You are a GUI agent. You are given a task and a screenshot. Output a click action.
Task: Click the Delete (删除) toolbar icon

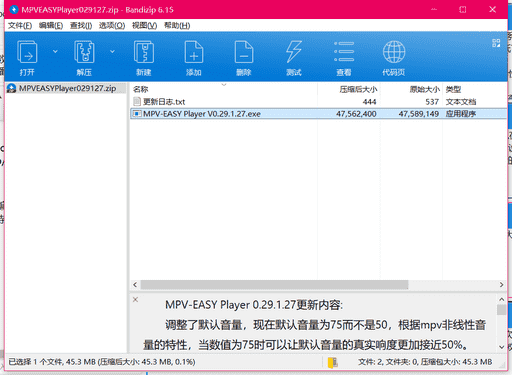[244, 52]
